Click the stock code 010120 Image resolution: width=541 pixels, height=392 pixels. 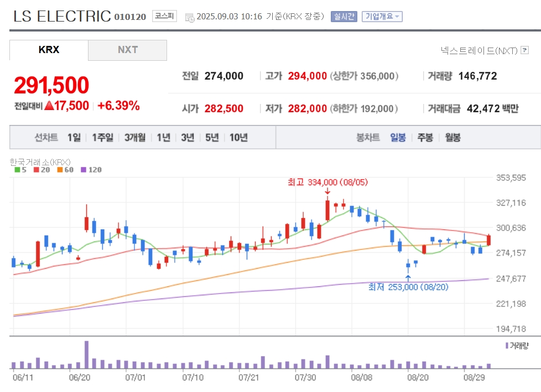[x=130, y=17]
